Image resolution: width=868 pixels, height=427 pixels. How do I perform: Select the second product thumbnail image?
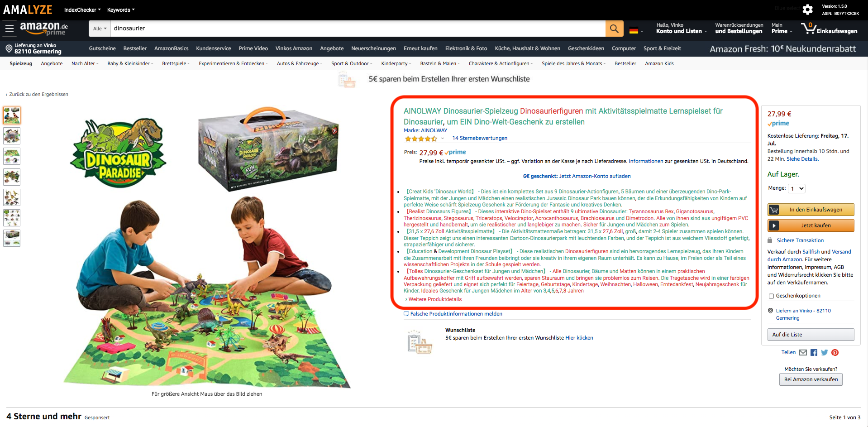(x=12, y=136)
